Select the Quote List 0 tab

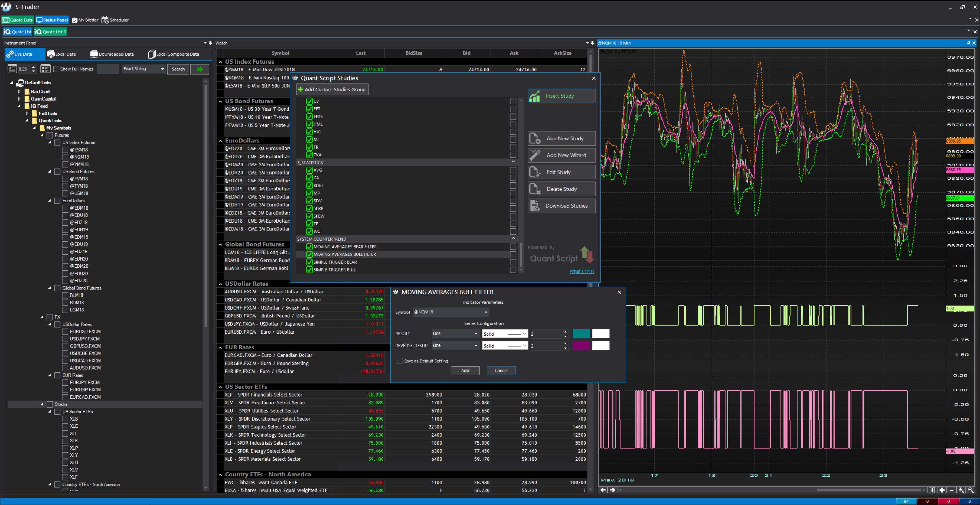[50, 32]
